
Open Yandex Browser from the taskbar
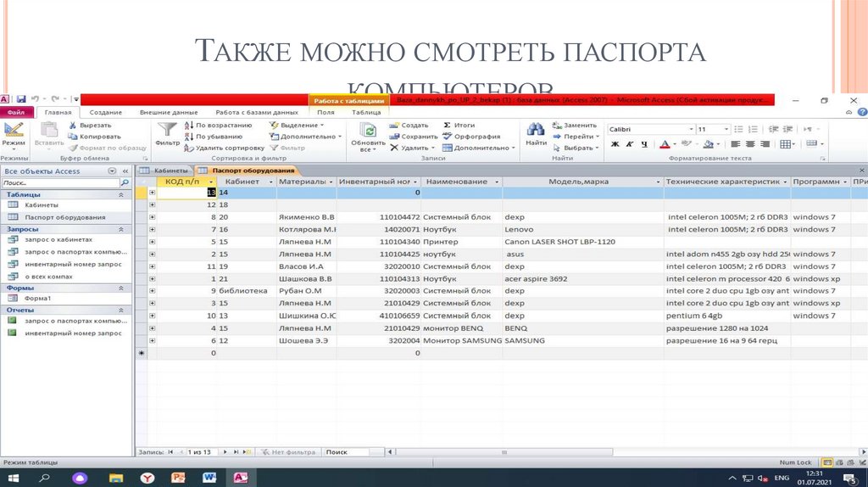pyautogui.click(x=147, y=479)
